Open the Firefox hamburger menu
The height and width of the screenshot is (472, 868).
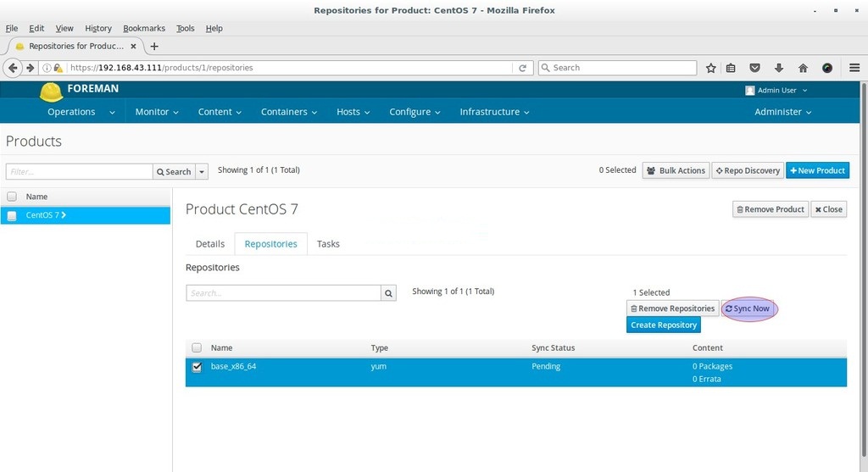point(854,68)
